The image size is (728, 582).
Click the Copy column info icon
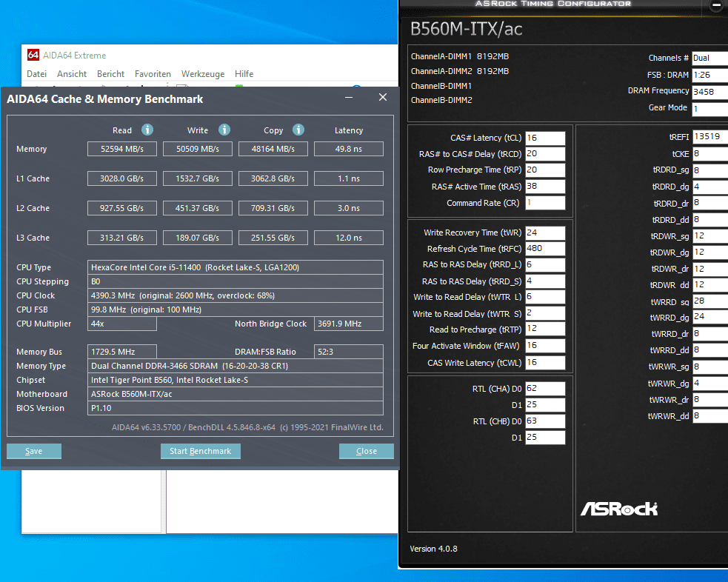[298, 130]
